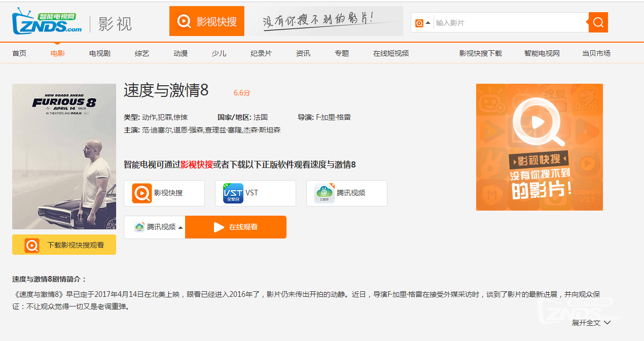Click the VST software label
This screenshot has height=341, width=644.
point(252,193)
